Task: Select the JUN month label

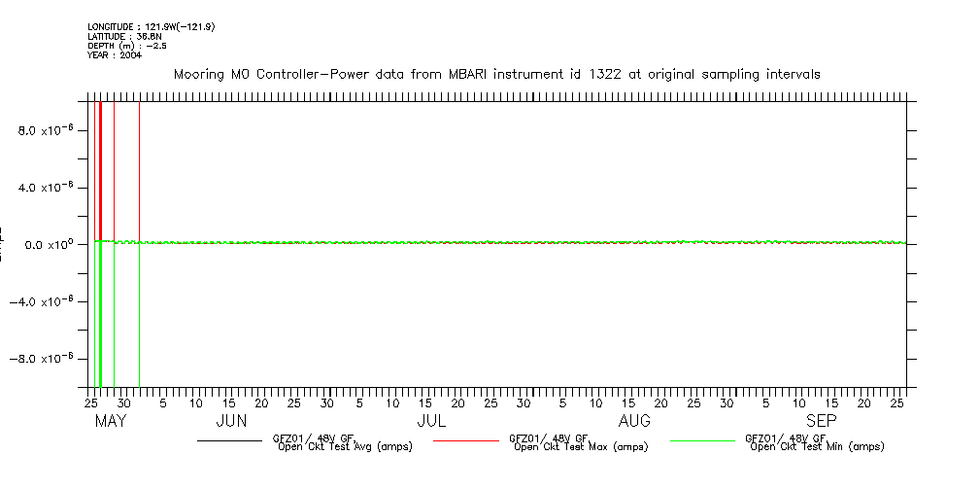Action: [x=230, y=421]
